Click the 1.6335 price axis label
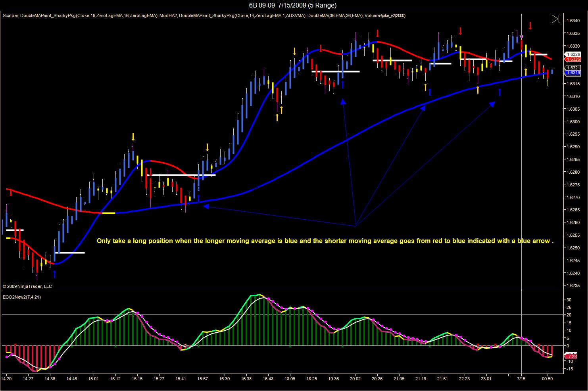Image resolution: width=588 pixels, height=391 pixels. tap(573, 33)
